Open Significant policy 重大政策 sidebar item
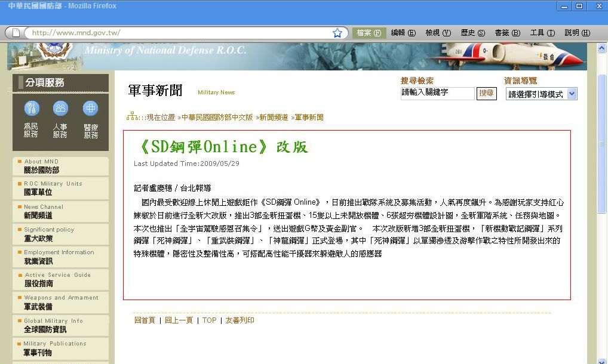The height and width of the screenshot is (364, 608). (x=60, y=234)
